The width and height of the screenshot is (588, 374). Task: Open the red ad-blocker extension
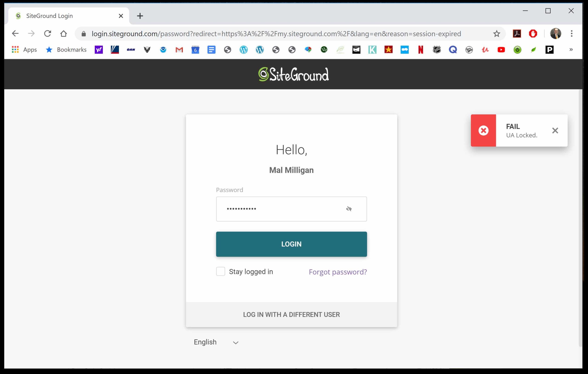pyautogui.click(x=533, y=33)
